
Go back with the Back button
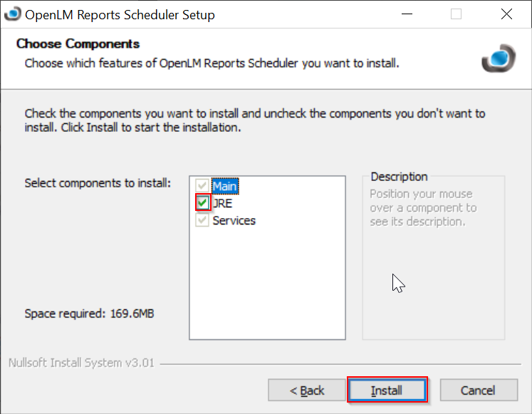[x=307, y=390]
